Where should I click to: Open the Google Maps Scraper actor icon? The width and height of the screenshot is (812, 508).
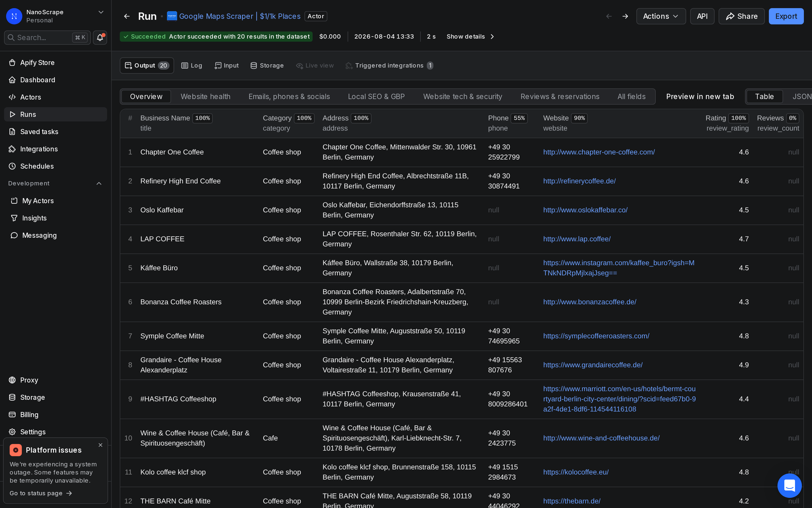[x=172, y=16]
